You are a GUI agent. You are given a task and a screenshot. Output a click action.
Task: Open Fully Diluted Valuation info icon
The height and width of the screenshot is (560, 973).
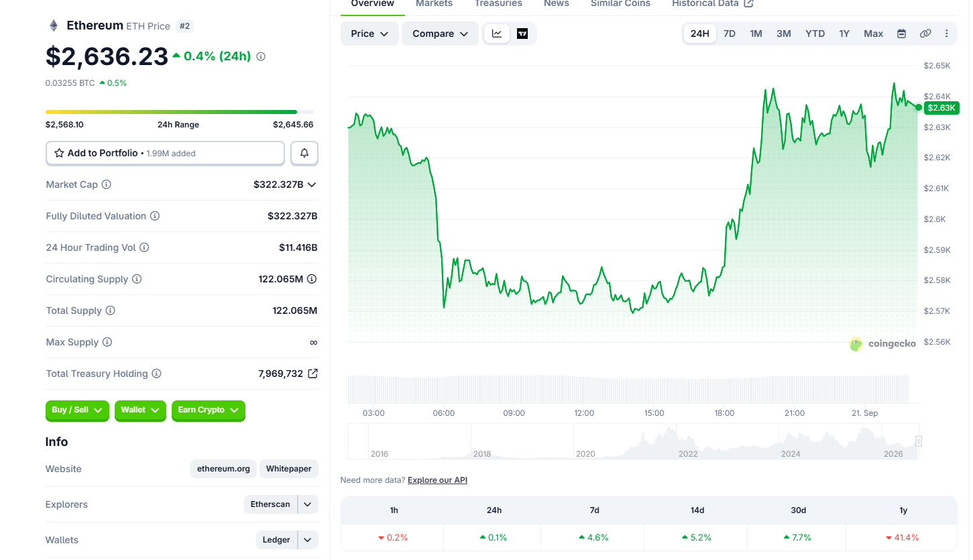pos(155,216)
